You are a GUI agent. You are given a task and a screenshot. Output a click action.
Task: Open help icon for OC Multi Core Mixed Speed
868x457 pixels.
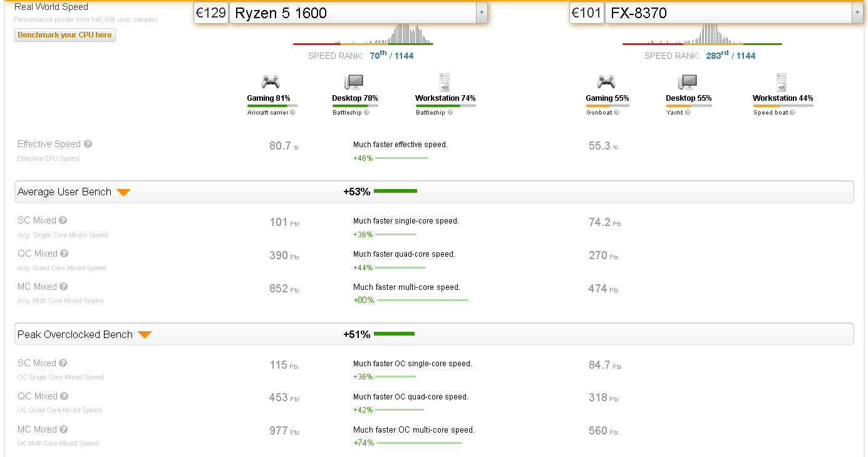click(x=64, y=429)
